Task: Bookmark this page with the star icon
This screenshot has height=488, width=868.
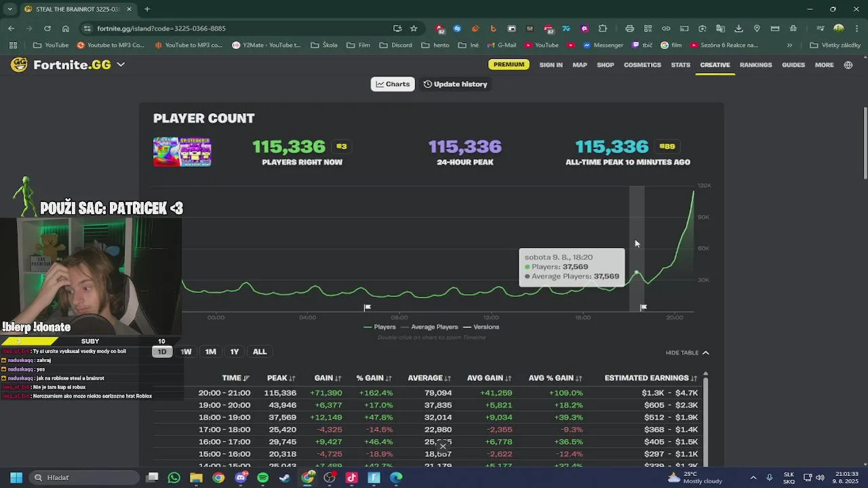Action: (x=414, y=28)
